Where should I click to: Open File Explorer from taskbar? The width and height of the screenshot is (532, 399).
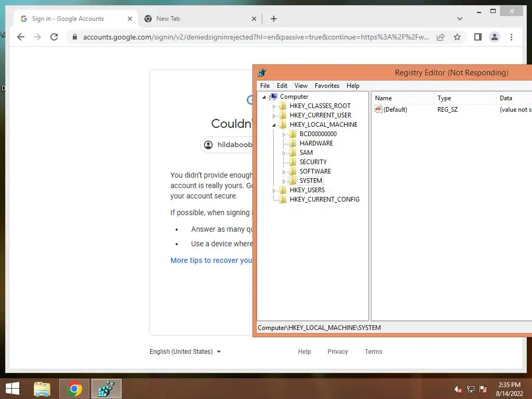click(42, 389)
